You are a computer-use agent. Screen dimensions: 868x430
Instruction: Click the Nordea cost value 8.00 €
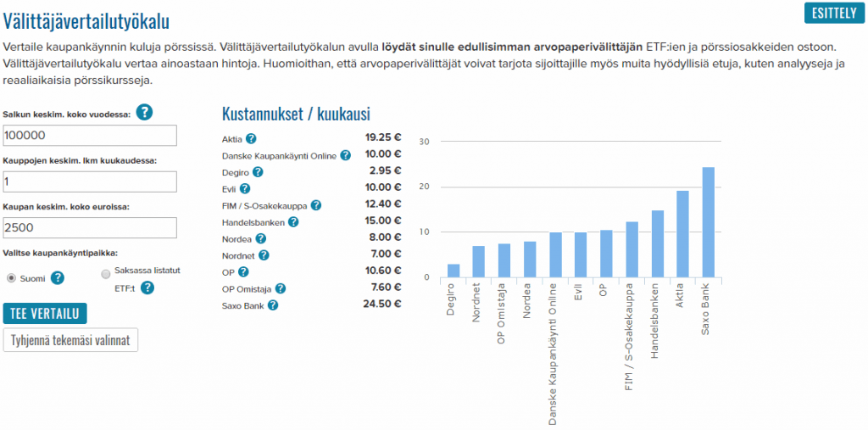coord(386,237)
